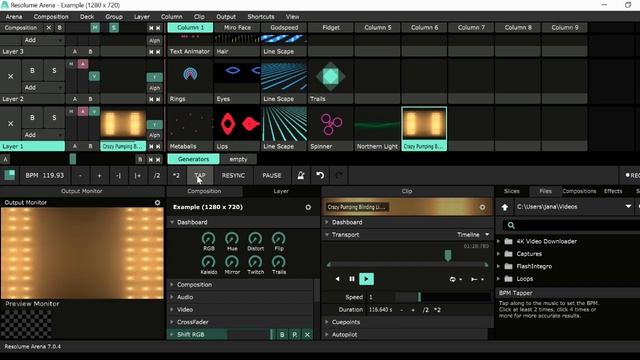Expand the Video section in Composition panel

172,310
